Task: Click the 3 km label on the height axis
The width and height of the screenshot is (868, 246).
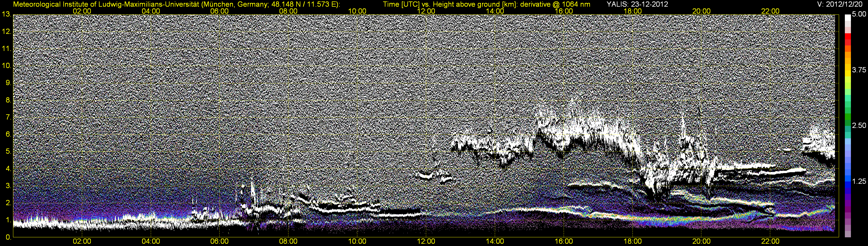Action: (8, 186)
